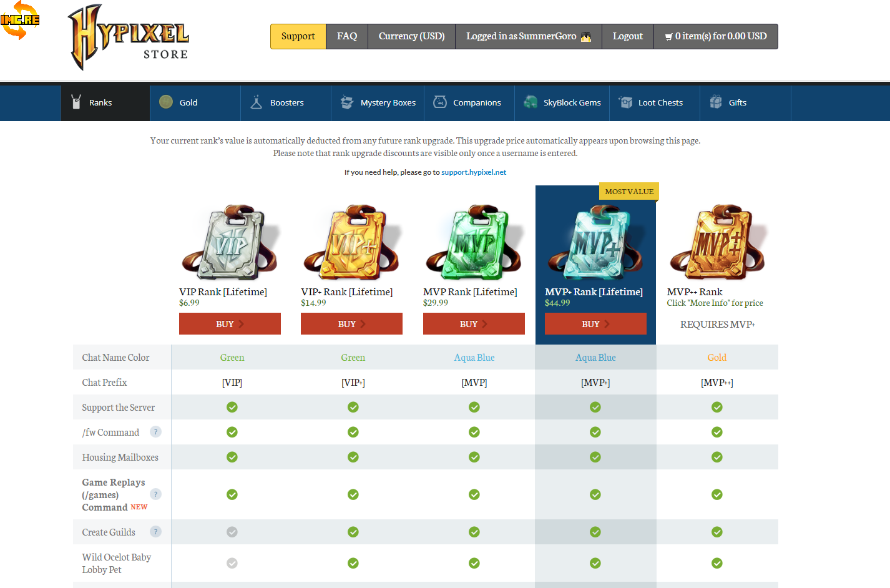Open the support.hypixel.net link
Screen dimensions: 890x588
point(474,172)
